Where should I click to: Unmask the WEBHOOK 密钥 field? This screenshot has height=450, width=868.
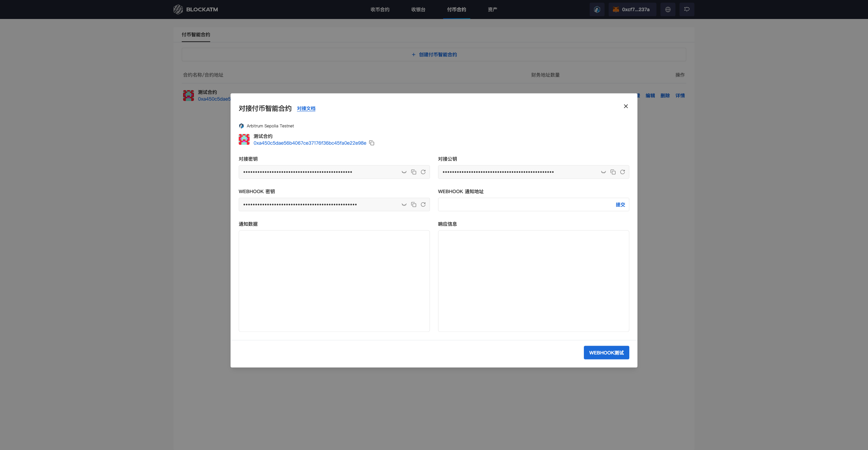(x=404, y=205)
